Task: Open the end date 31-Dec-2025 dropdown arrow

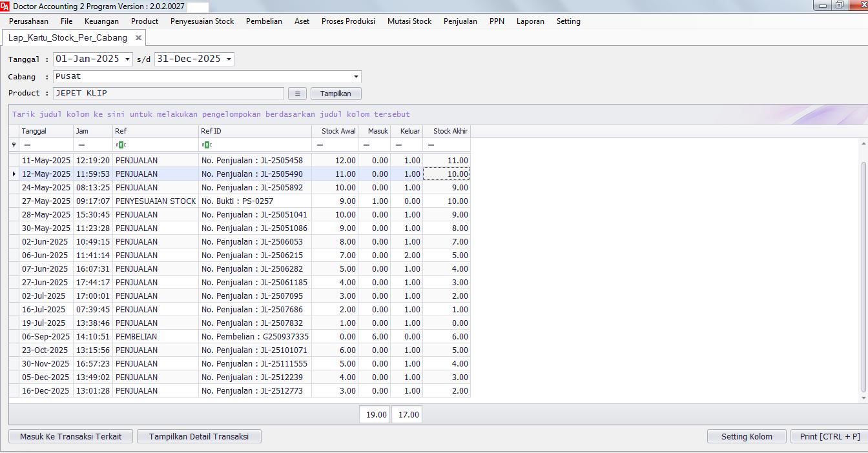Action: (229, 59)
